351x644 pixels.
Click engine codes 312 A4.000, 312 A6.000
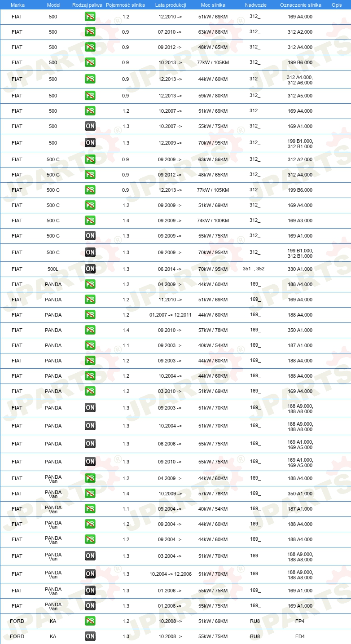(300, 79)
